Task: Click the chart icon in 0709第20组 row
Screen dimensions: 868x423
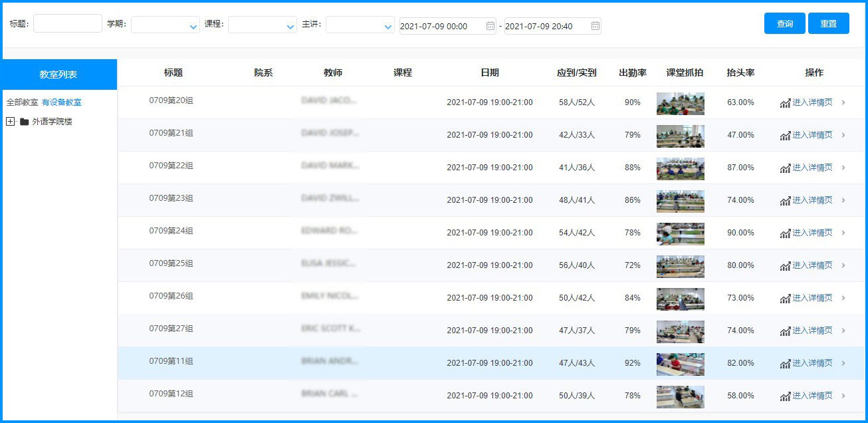Action: coord(785,103)
